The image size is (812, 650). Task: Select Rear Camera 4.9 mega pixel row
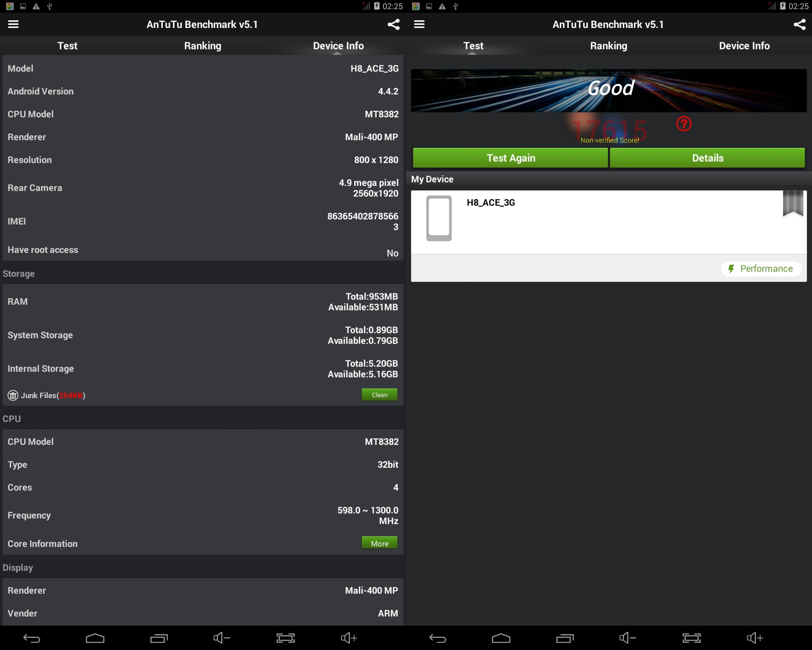(203, 188)
